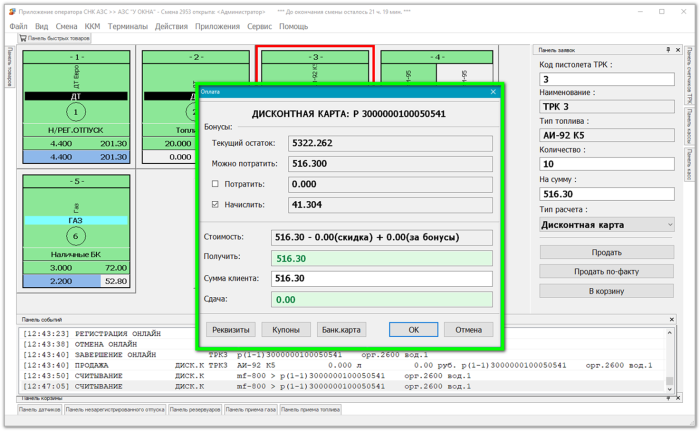Click the На сумму field showing 516.30
The image size is (700, 431).
coord(607,194)
